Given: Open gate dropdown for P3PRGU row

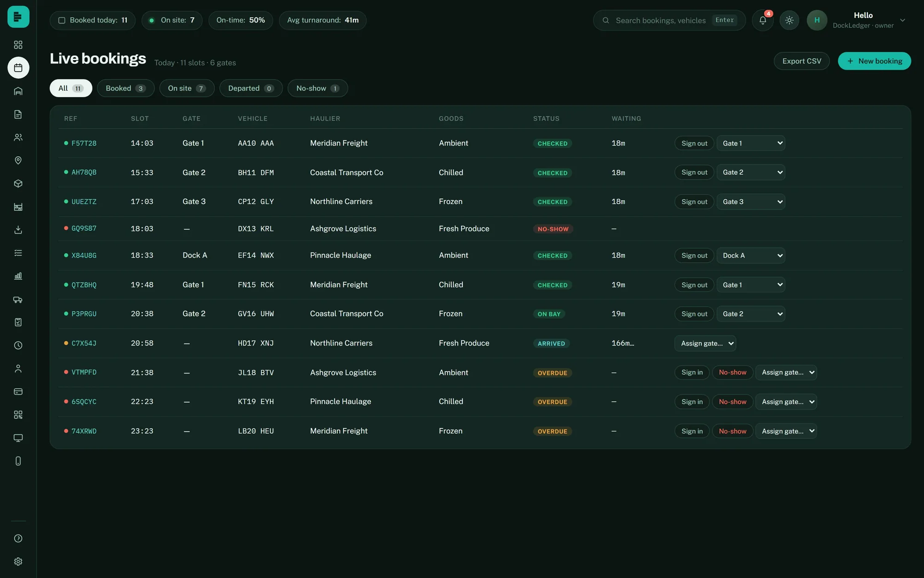Looking at the screenshot, I should [751, 314].
